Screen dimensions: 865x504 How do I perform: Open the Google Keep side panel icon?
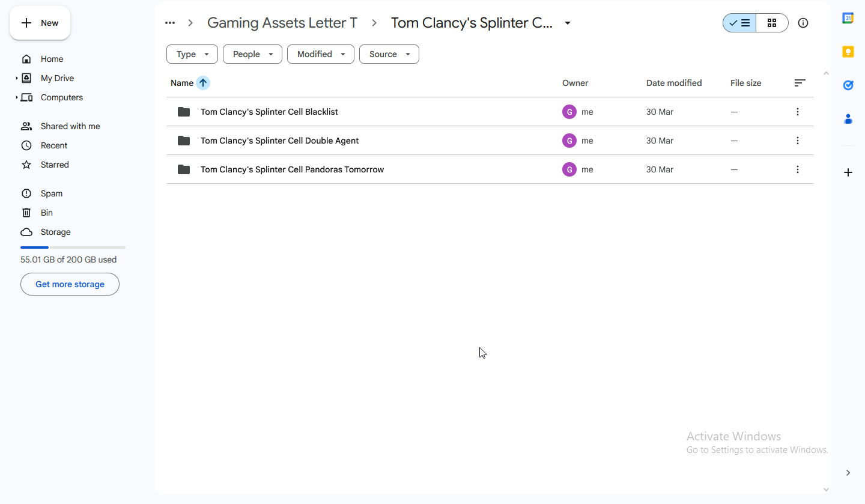tap(848, 52)
